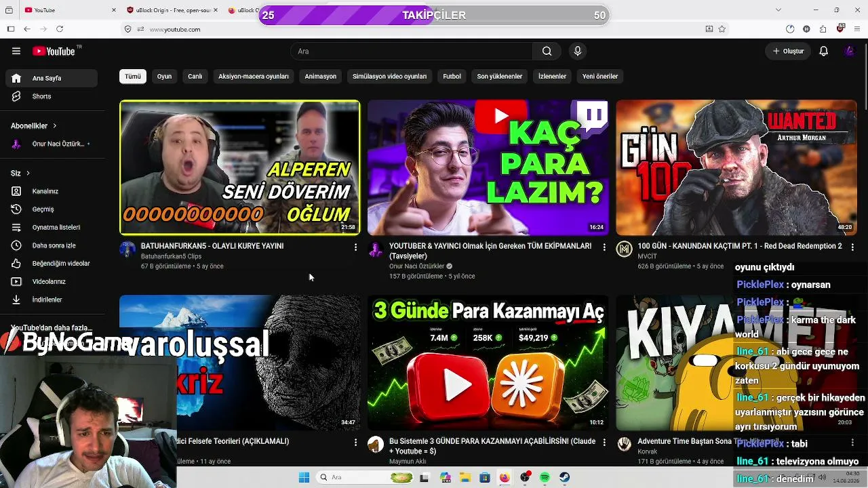This screenshot has width=868, height=488.
Task: Play the ALPEREN SENİ DÖVERİM thumbnail
Action: point(240,167)
